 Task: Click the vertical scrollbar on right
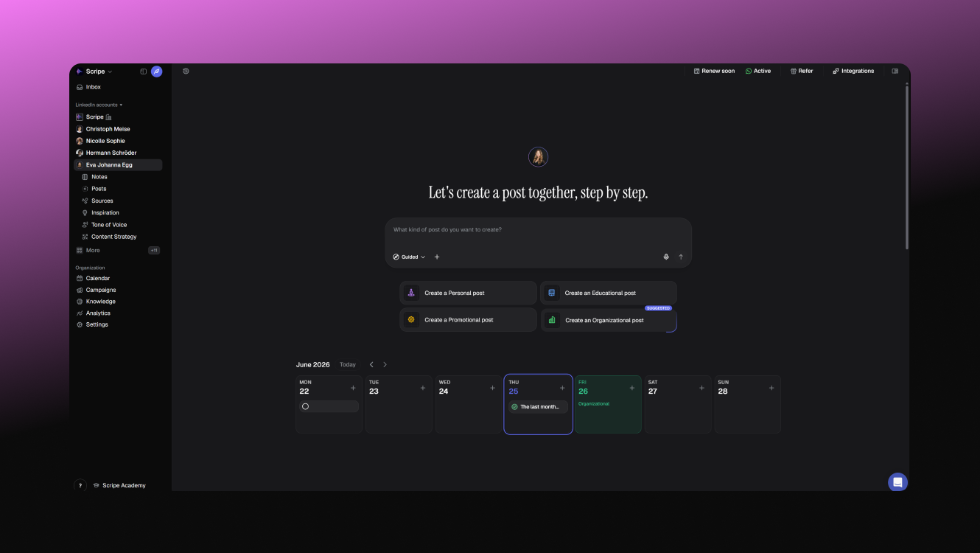click(x=907, y=167)
